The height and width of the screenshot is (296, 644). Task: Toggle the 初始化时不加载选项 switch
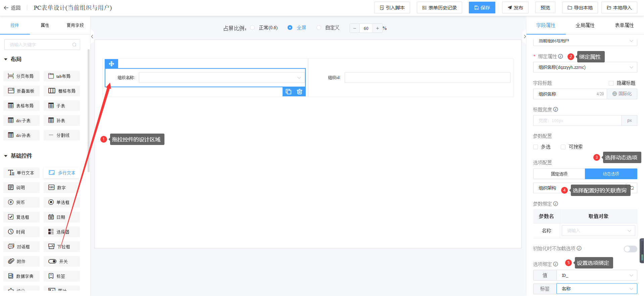(x=630, y=249)
